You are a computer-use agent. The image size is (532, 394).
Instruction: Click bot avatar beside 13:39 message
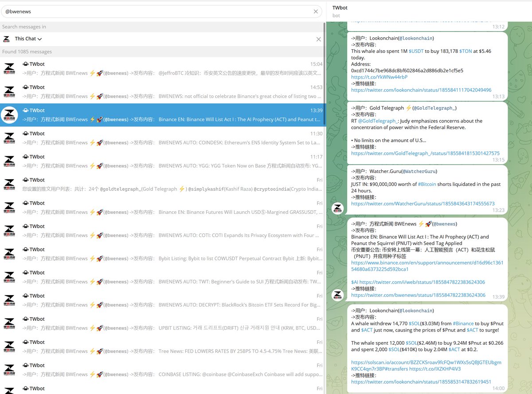[x=338, y=295]
